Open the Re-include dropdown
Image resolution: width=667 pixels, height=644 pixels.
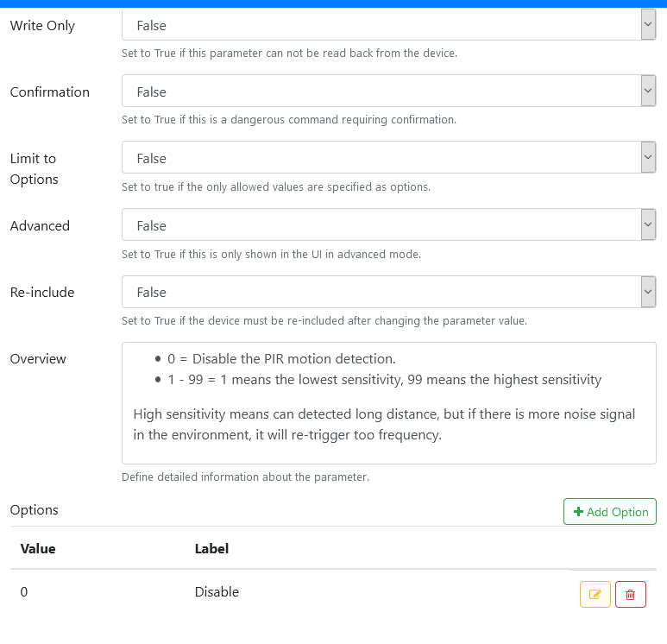388,292
